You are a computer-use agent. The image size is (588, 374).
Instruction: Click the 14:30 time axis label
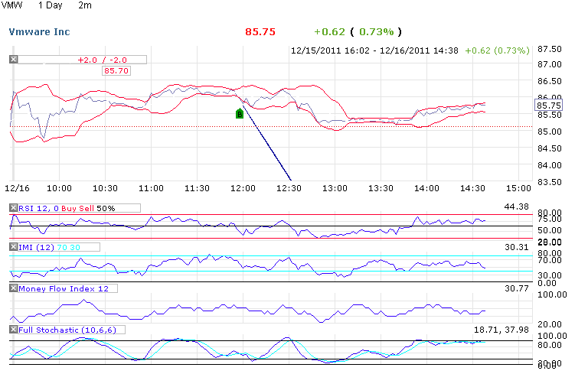[x=472, y=188]
